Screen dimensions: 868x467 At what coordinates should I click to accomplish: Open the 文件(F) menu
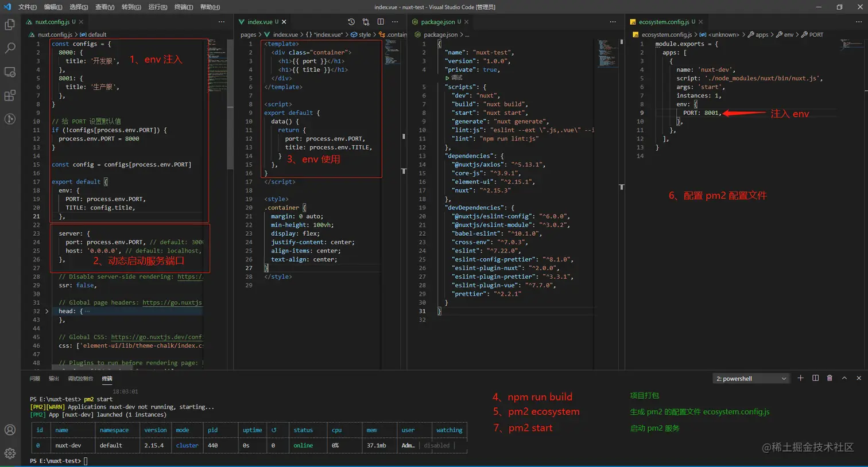[x=28, y=7]
